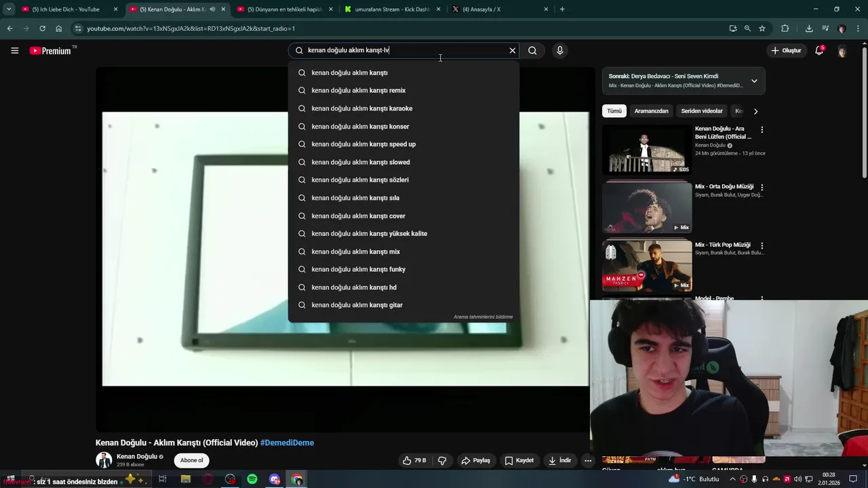Open the Oluştur create menu
Screen dimensions: 868x488
coord(786,50)
